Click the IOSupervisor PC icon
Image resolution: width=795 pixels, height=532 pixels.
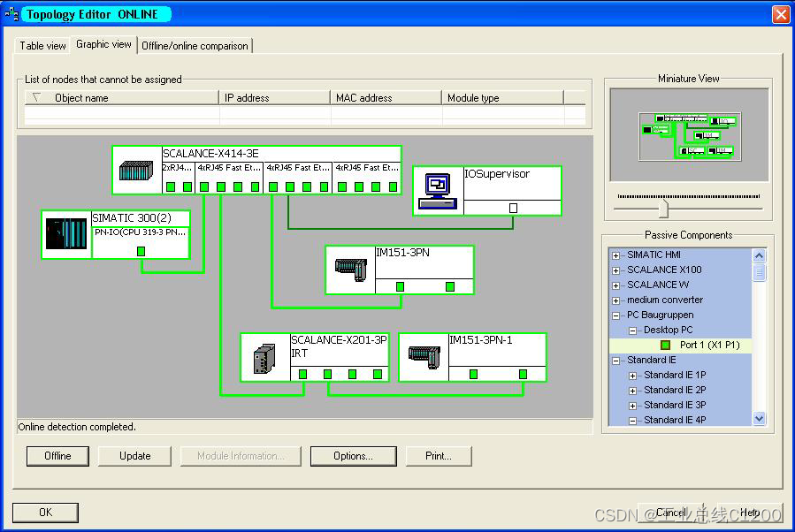coord(438,191)
